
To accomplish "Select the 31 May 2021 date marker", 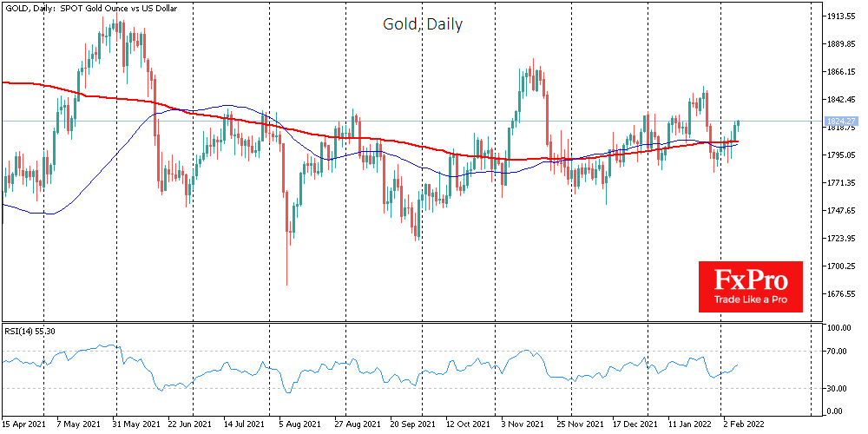I will coord(137,425).
